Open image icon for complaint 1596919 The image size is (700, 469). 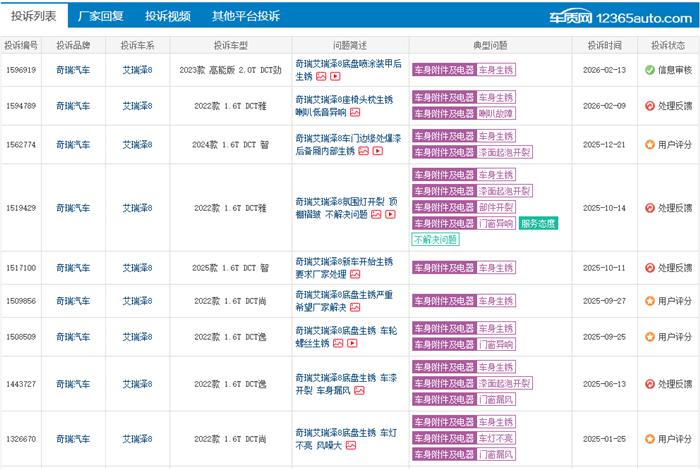[x=321, y=76]
